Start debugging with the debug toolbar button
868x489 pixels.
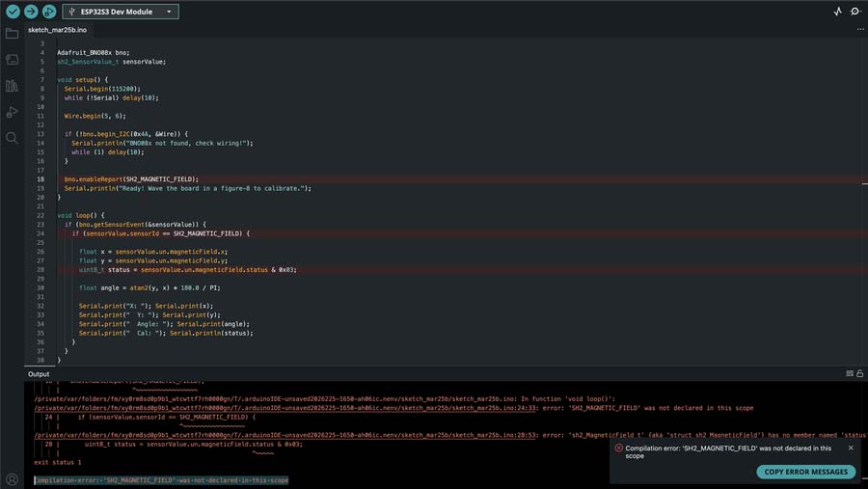coord(49,12)
